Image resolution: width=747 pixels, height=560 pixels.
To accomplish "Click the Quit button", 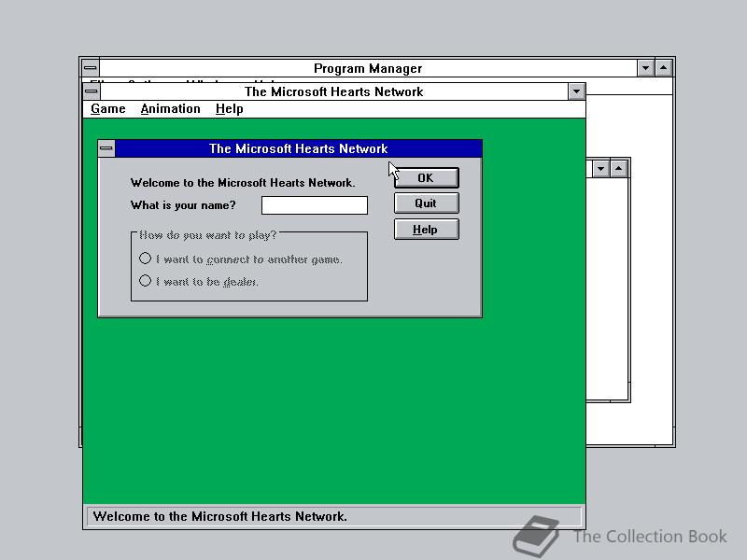I will pyautogui.click(x=427, y=203).
